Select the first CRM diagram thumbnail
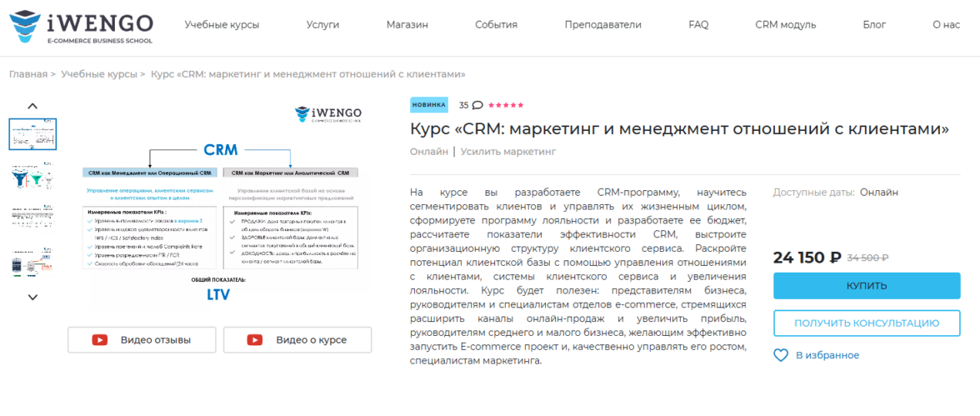The height and width of the screenshot is (416, 980). (33, 134)
